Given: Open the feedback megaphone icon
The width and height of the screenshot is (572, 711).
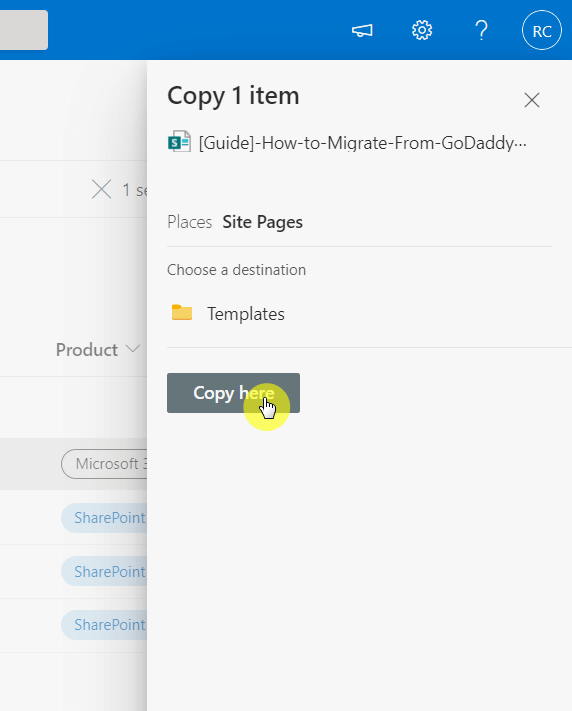Looking at the screenshot, I should tap(362, 30).
